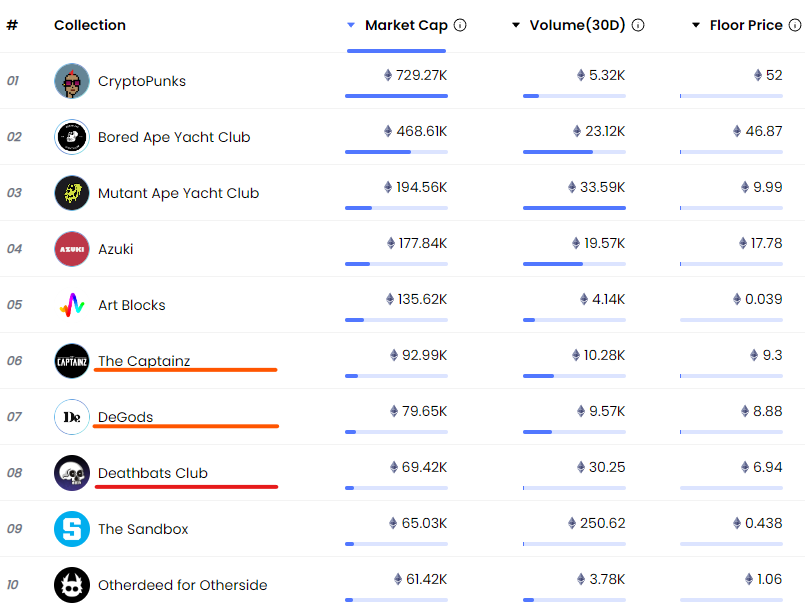805x609 pixels.
Task: Select rank number 01
Action: [13, 81]
